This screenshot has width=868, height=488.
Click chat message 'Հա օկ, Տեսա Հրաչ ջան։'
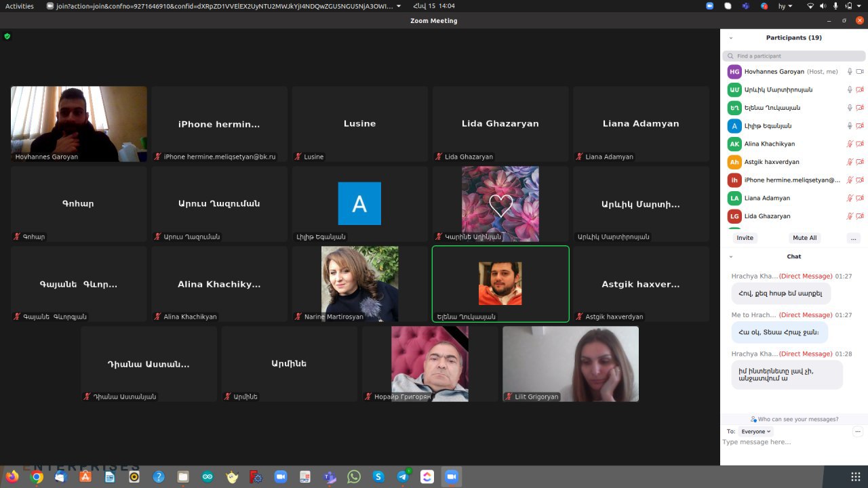[x=779, y=332]
